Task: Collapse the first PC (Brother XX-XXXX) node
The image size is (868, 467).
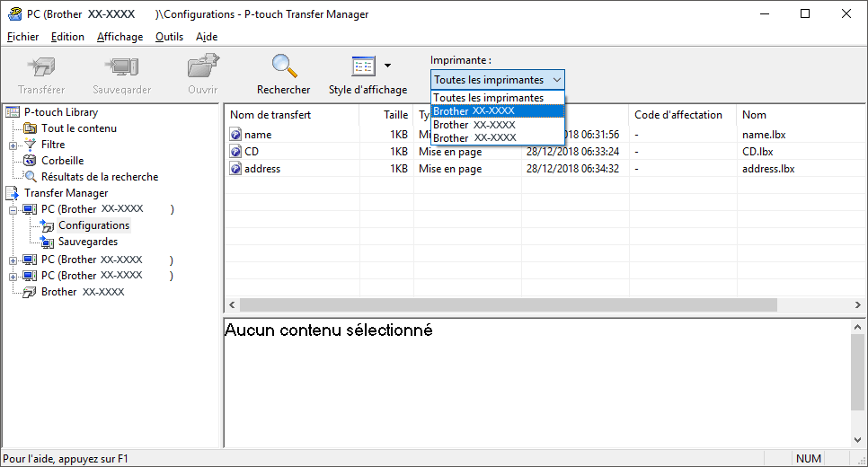Action: 13,210
